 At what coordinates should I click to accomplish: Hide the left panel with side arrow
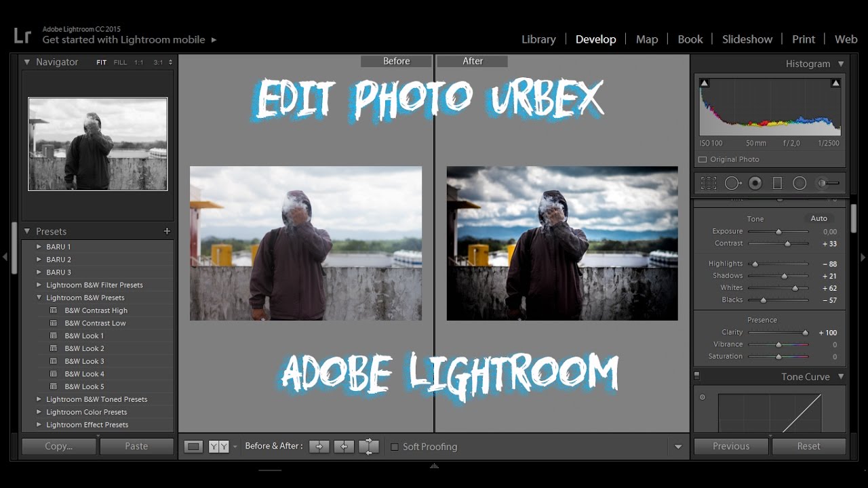pyautogui.click(x=5, y=258)
